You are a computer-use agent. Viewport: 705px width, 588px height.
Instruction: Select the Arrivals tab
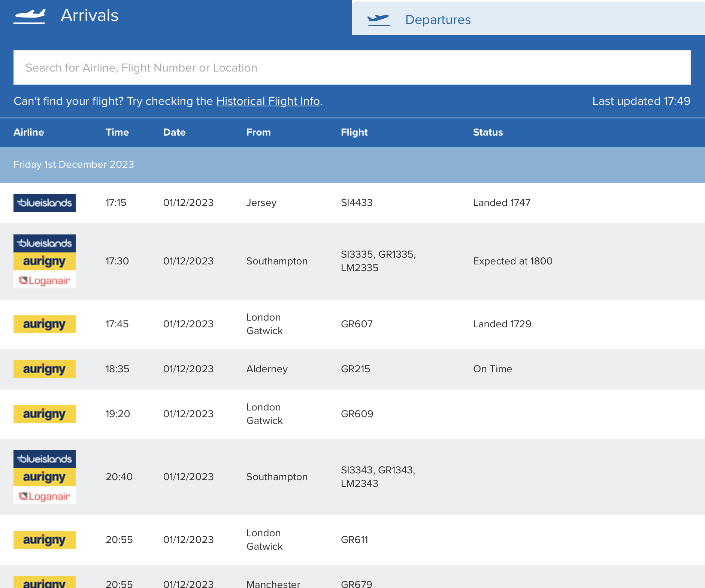coord(176,18)
